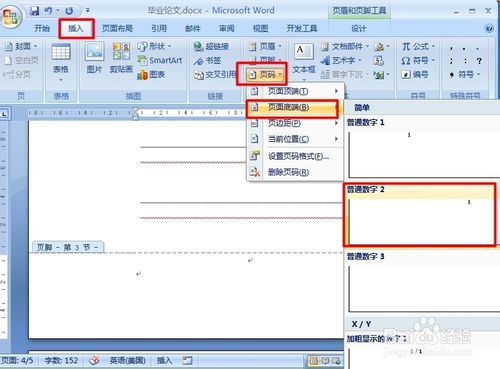Pick the 普通数字 2 page number style

pos(420,215)
